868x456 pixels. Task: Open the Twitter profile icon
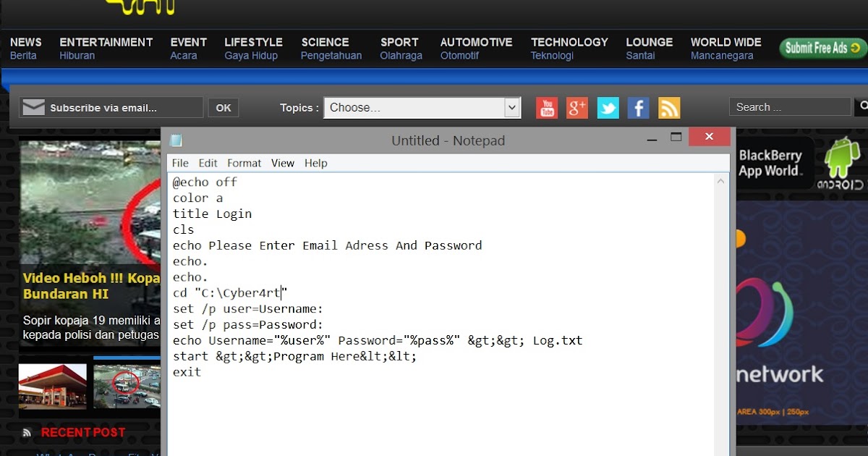(608, 107)
